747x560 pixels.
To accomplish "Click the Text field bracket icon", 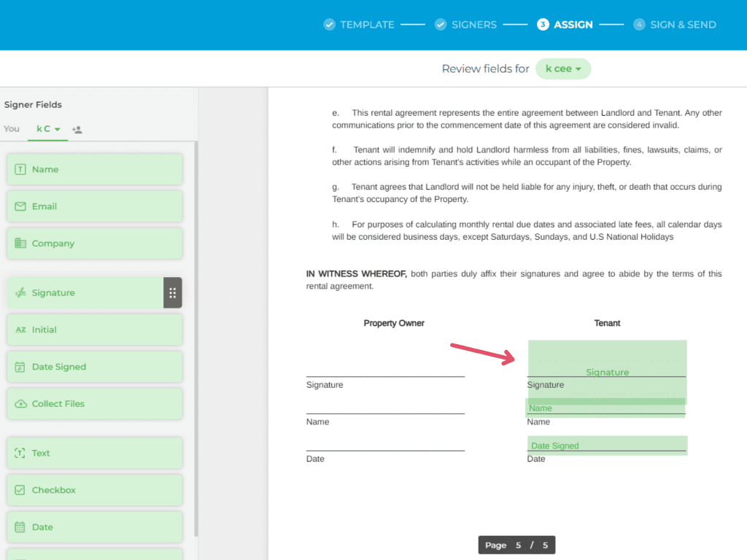I will tap(20, 454).
